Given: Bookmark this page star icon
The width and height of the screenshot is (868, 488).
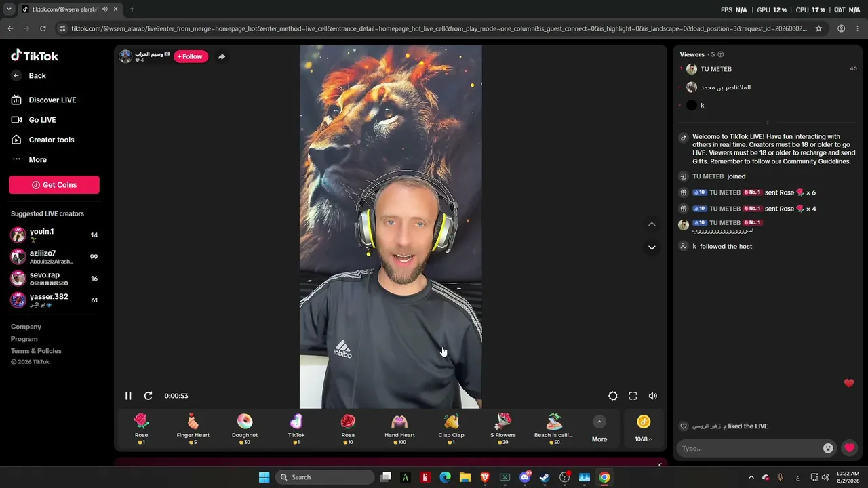Looking at the screenshot, I should (818, 28).
